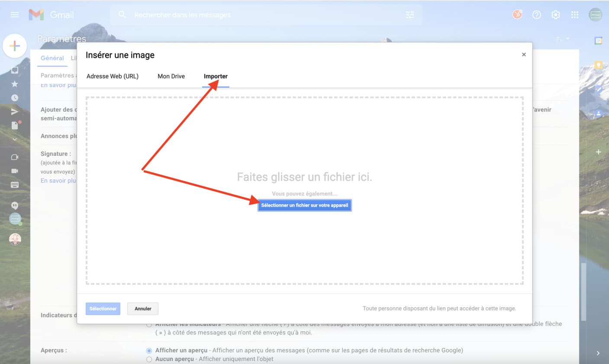Click the Aperçus : settings label
Image resolution: width=609 pixels, height=364 pixels.
(54, 350)
